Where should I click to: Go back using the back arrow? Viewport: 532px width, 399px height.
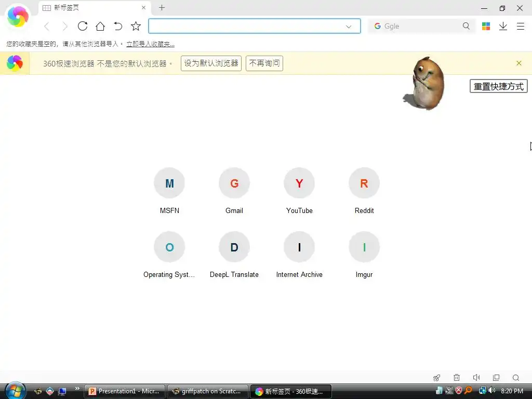point(47,26)
